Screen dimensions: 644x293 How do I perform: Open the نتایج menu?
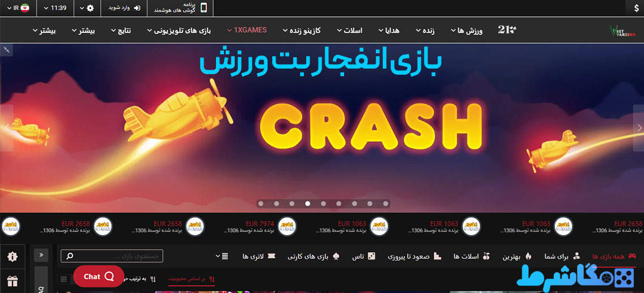121,31
